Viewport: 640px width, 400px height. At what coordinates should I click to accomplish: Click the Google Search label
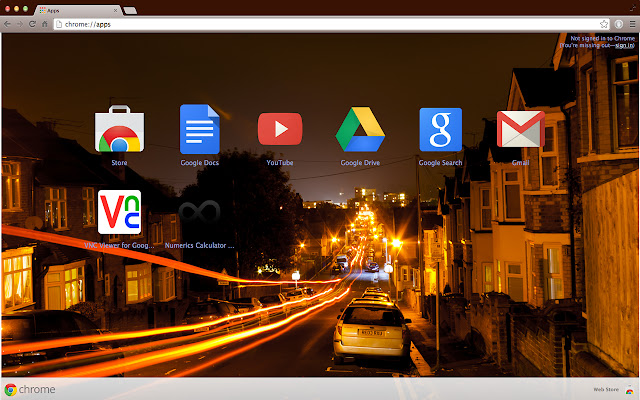pyautogui.click(x=440, y=162)
